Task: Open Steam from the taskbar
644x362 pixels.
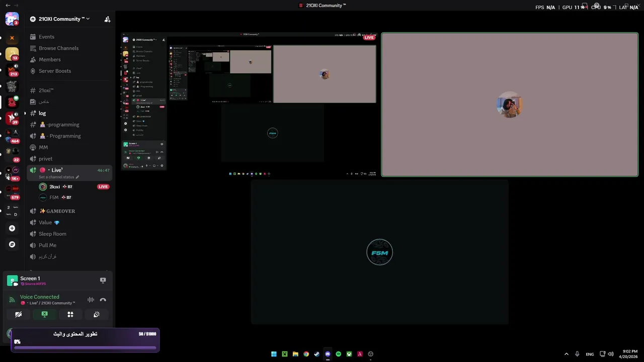Action: point(317,354)
